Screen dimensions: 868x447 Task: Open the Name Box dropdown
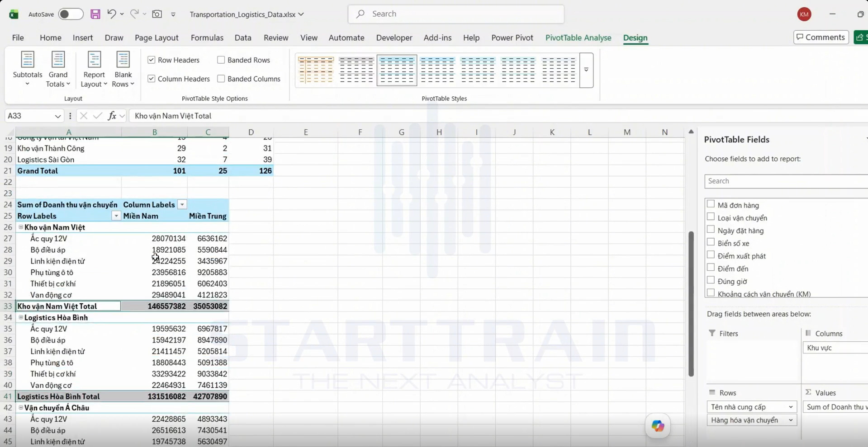[x=58, y=116]
